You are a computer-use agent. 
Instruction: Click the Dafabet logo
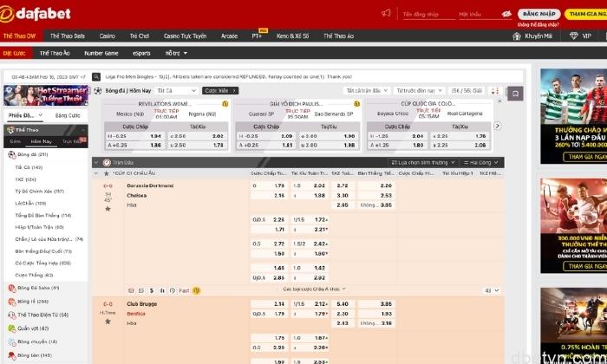[x=36, y=15]
